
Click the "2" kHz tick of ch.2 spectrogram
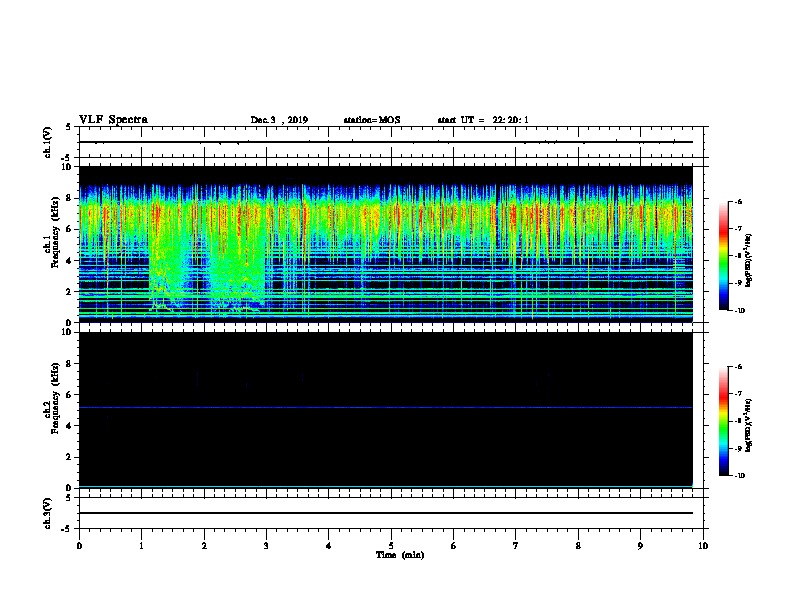(x=69, y=457)
